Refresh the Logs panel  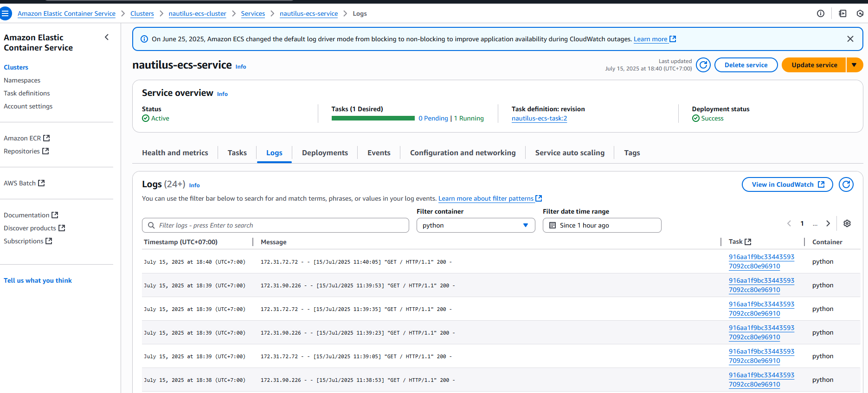846,184
